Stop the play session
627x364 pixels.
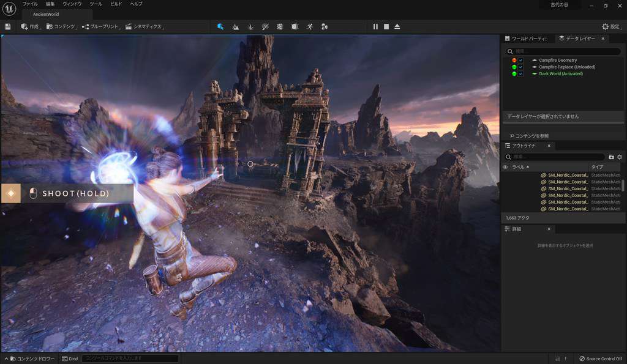386,27
